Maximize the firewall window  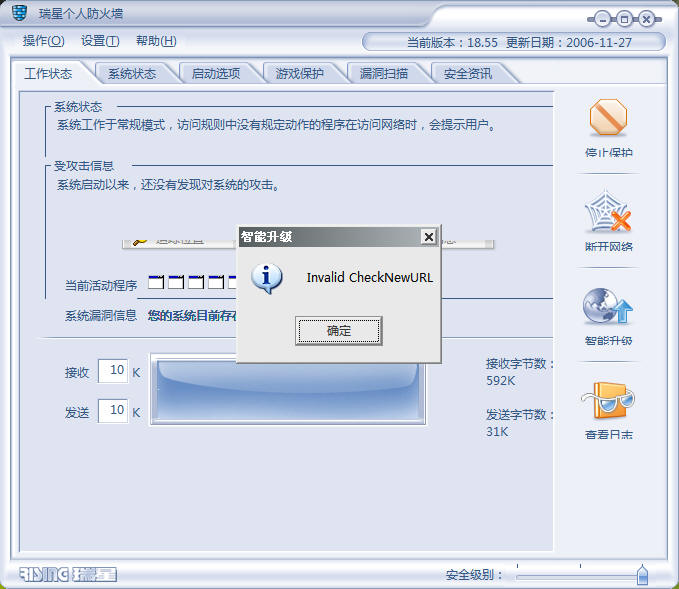click(x=624, y=19)
